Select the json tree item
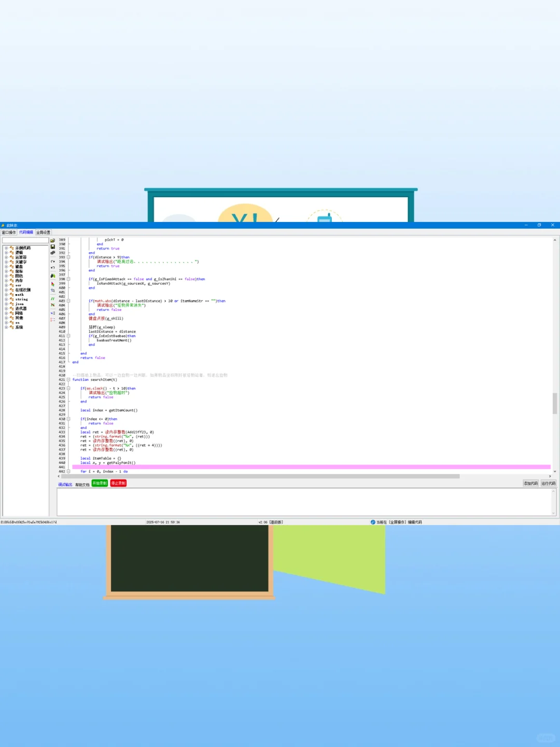560x747 pixels. (19, 304)
